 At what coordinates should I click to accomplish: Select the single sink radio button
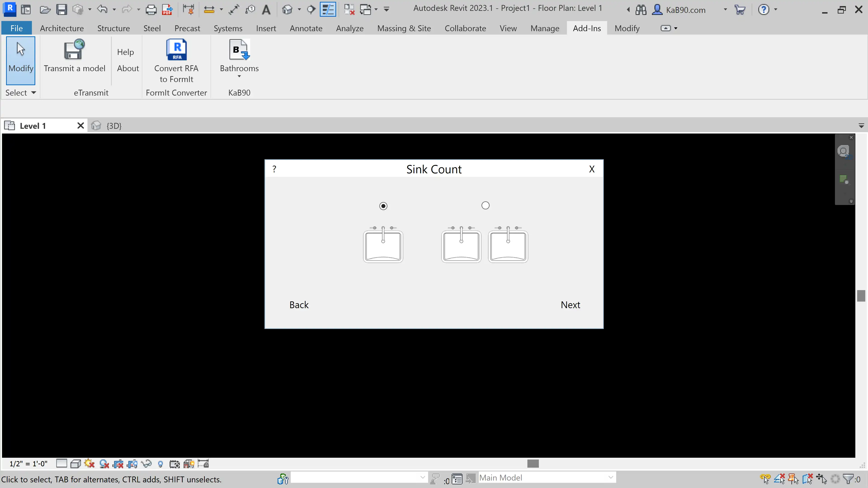click(383, 206)
